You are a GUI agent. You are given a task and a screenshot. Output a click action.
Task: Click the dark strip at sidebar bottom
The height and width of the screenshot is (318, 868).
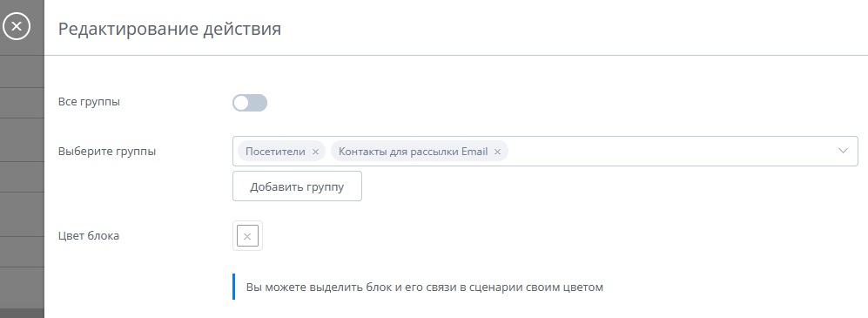pyautogui.click(x=22, y=313)
